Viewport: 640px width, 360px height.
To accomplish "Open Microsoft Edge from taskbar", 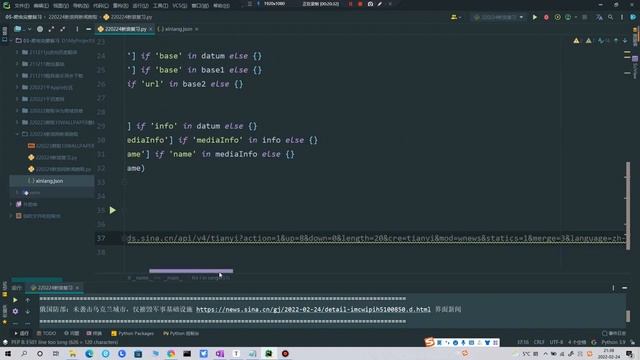I will point(89,353).
